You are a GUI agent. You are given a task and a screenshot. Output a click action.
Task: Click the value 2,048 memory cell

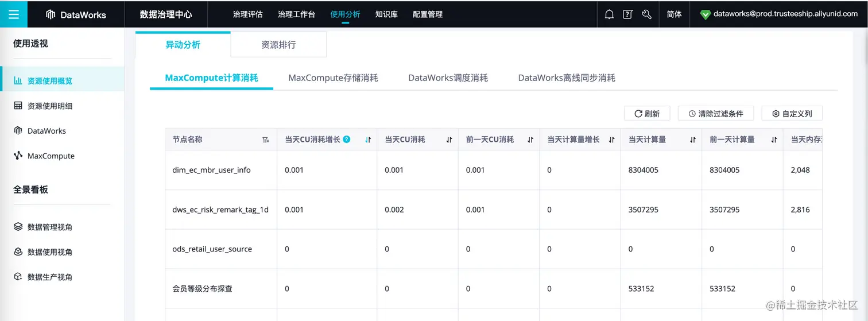point(800,170)
